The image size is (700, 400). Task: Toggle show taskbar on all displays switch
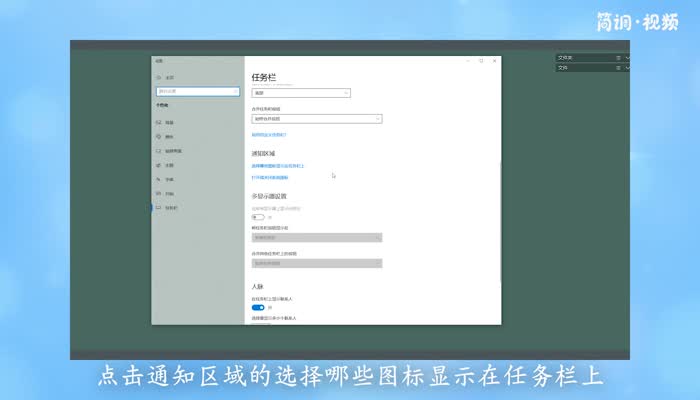258,216
